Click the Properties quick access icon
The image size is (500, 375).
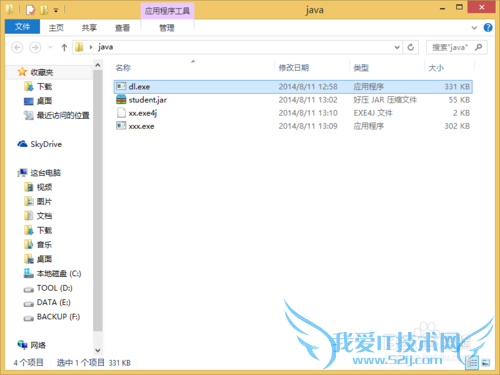[30, 10]
